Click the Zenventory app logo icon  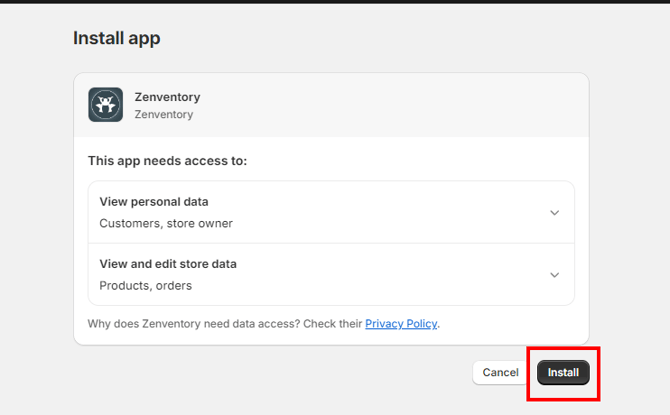pyautogui.click(x=105, y=105)
